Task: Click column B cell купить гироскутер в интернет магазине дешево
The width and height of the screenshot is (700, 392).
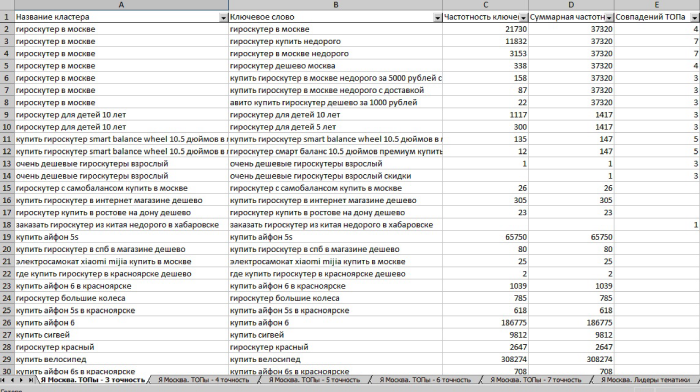Action: 335,200
